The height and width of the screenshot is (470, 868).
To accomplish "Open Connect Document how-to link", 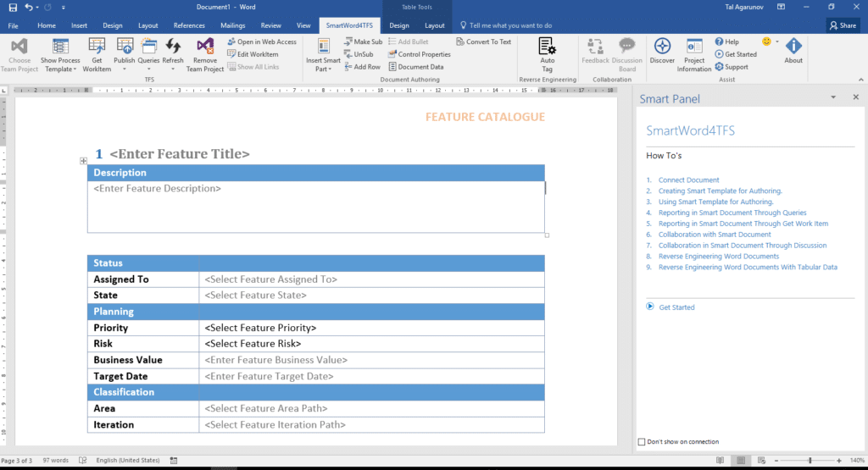I will 688,180.
